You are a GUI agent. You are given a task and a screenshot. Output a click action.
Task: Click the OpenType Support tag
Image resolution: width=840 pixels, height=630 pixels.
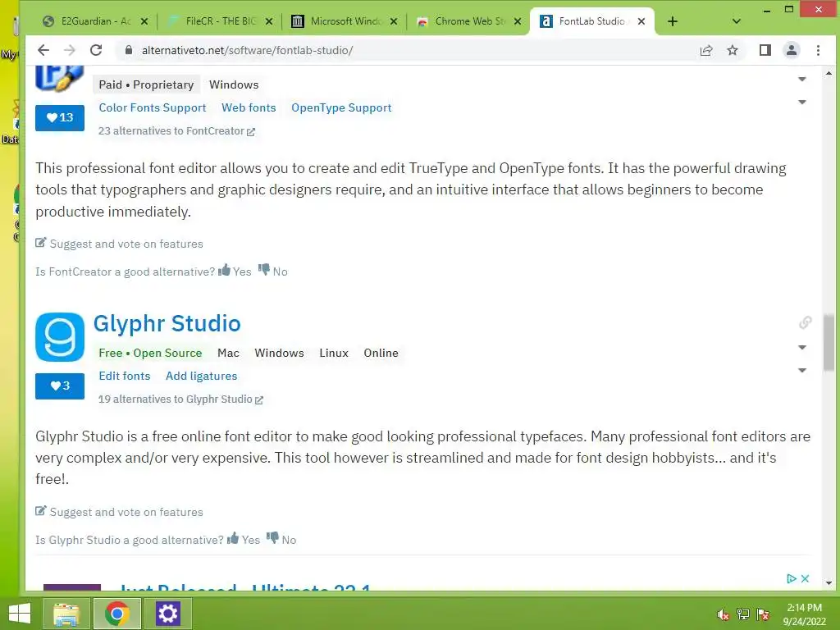pyautogui.click(x=341, y=107)
